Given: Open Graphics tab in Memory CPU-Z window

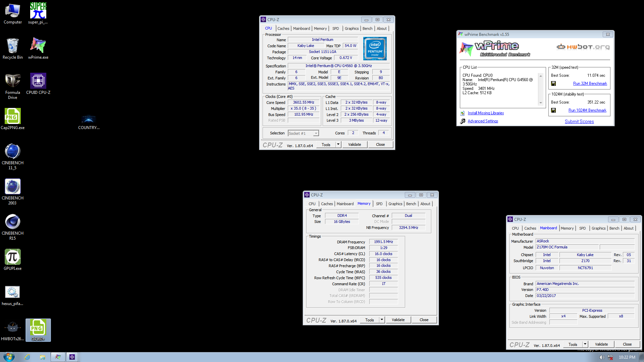Looking at the screenshot, I should (395, 204).
